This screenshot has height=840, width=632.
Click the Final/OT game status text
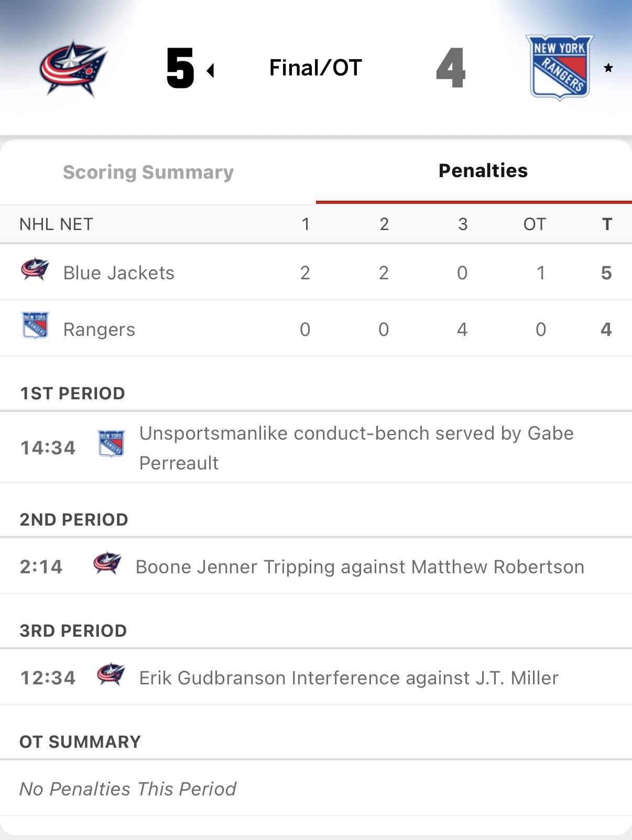click(x=315, y=68)
